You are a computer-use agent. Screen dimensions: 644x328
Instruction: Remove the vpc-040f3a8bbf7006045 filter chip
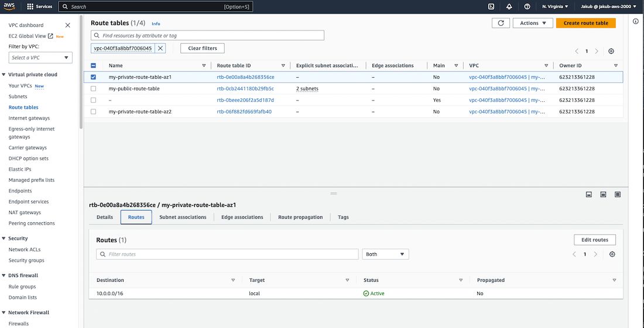point(160,48)
